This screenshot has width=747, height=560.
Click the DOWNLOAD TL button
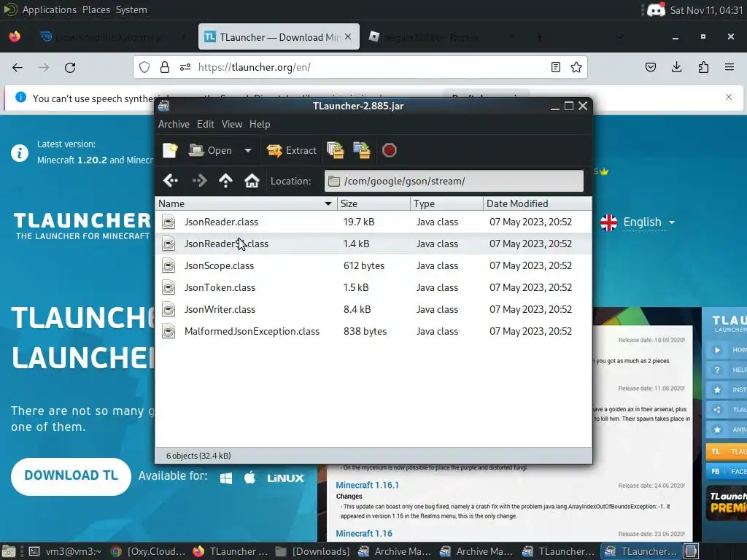71,476
